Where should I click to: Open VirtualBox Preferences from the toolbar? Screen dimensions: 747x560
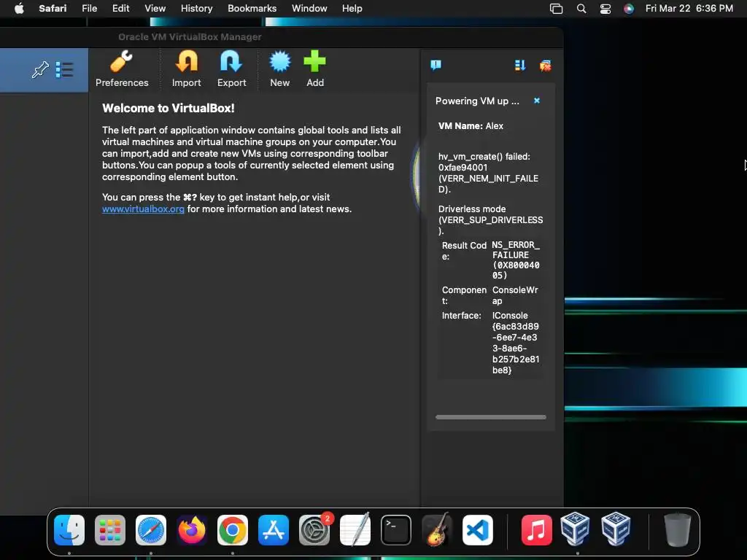[x=122, y=69]
